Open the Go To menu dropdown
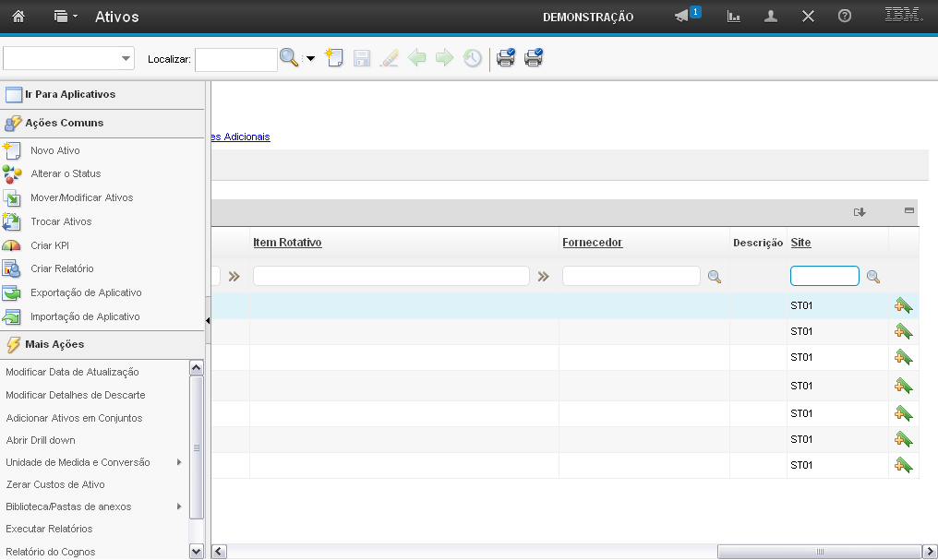The image size is (938, 560). coord(66,17)
